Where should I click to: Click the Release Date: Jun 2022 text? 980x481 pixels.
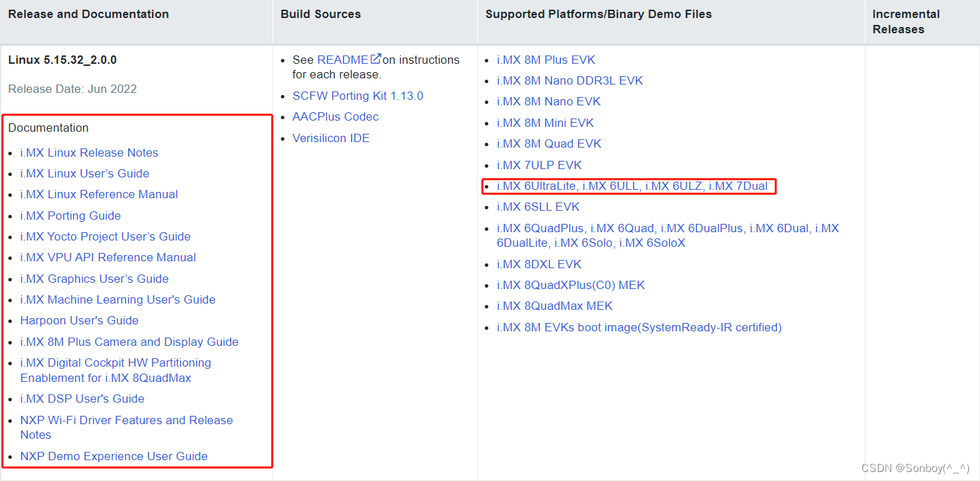[x=73, y=89]
